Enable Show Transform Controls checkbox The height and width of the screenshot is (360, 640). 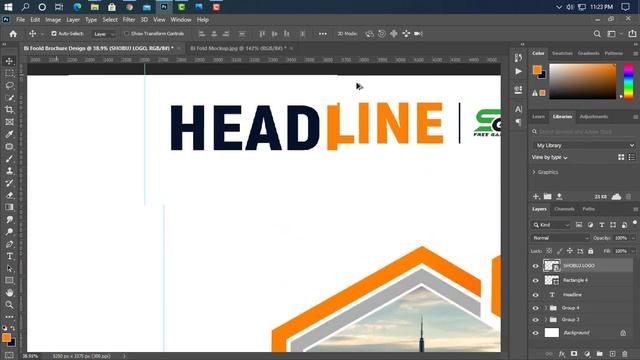[127, 33]
